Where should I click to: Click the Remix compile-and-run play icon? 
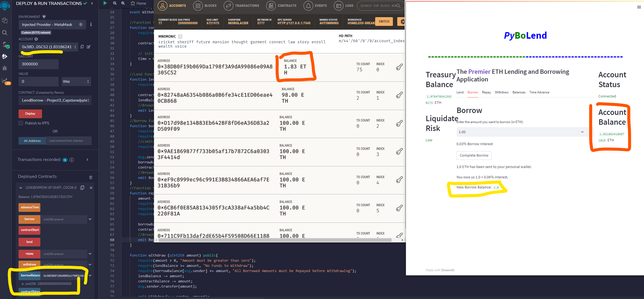click(x=105, y=3)
